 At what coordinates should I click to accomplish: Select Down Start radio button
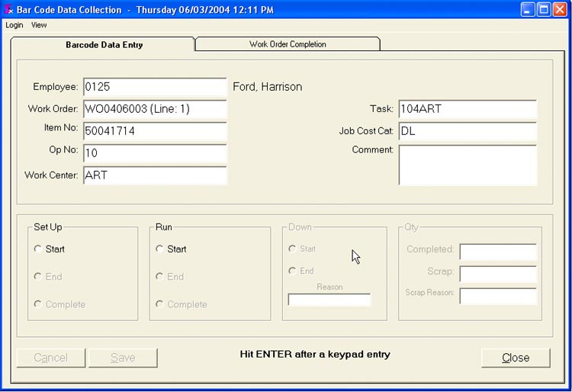tap(292, 249)
